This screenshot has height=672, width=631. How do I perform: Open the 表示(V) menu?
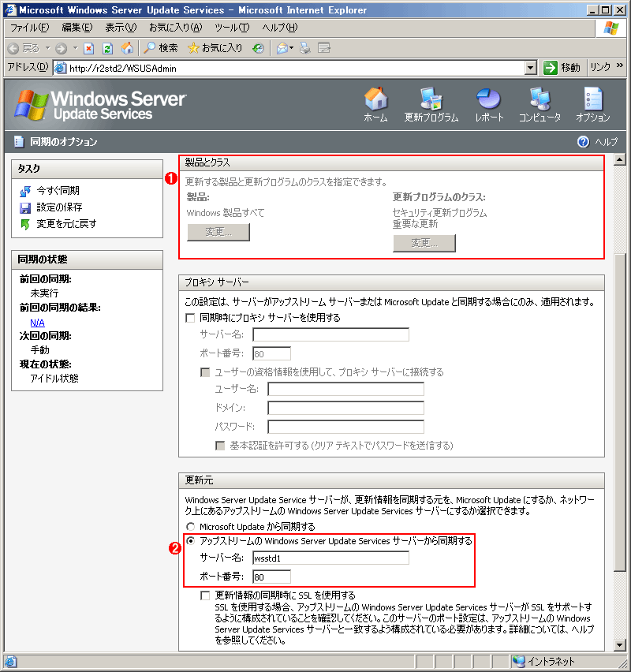[121, 28]
